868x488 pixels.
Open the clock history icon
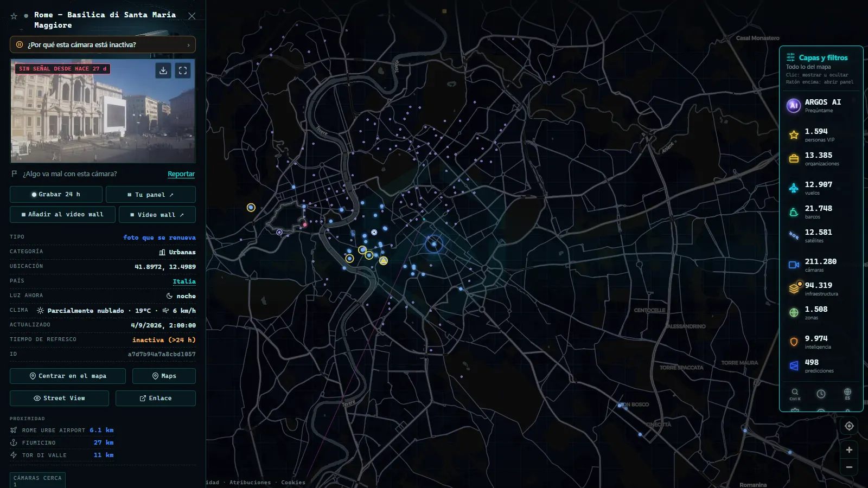[821, 394]
